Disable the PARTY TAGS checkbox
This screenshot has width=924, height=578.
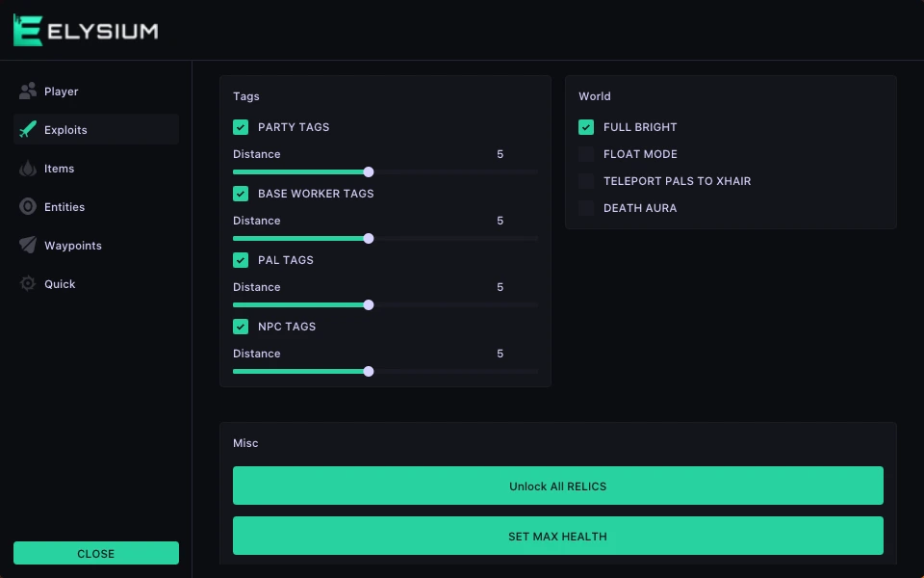(x=241, y=127)
